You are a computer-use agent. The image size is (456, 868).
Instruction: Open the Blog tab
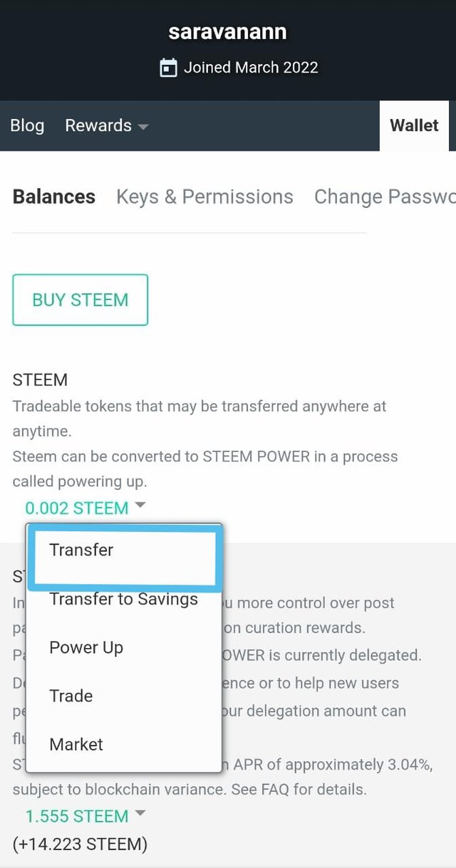click(27, 125)
